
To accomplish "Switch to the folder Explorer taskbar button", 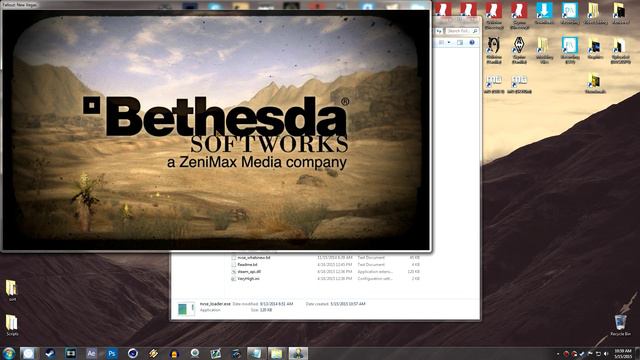I will 276,353.
